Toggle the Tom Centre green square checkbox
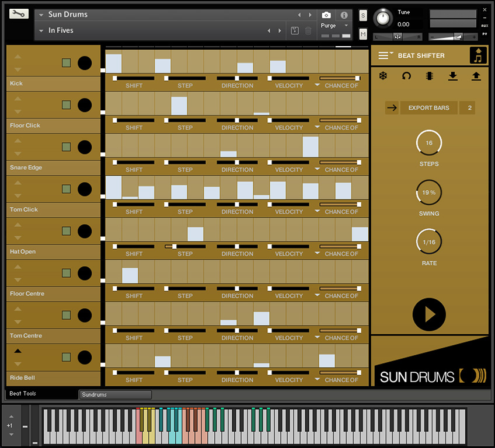The width and height of the screenshot is (495, 448). tap(67, 315)
